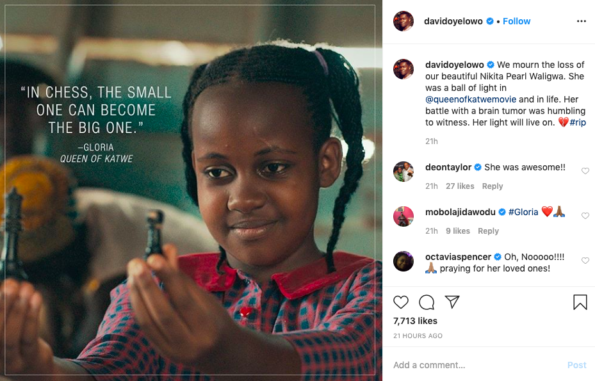Save the post with the bookmark icon
This screenshot has width=595, height=381.
coord(580,302)
